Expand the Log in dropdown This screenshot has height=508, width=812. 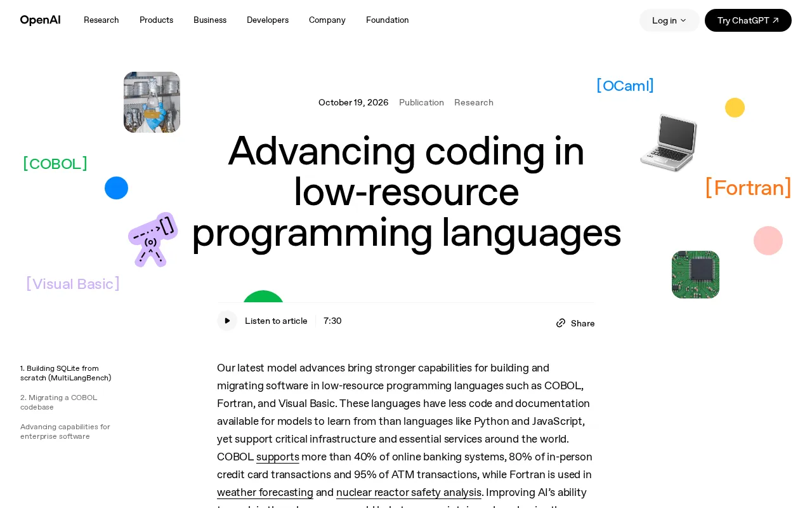[x=669, y=20]
